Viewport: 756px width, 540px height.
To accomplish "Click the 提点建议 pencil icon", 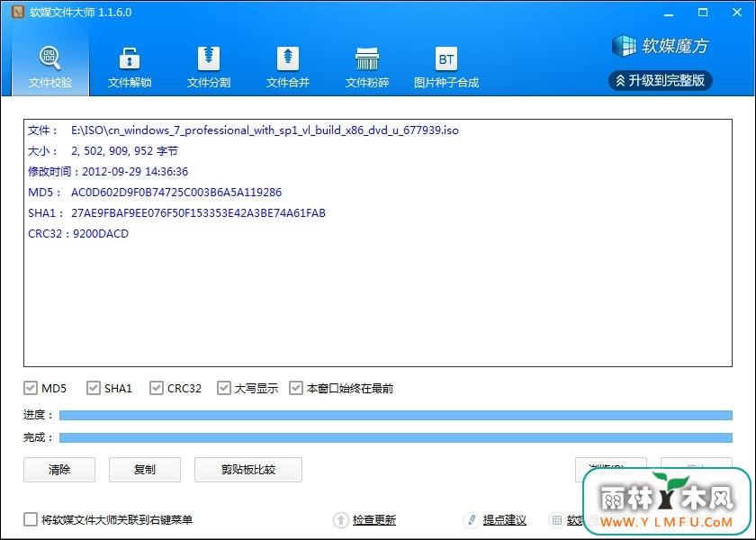I will click(x=471, y=520).
